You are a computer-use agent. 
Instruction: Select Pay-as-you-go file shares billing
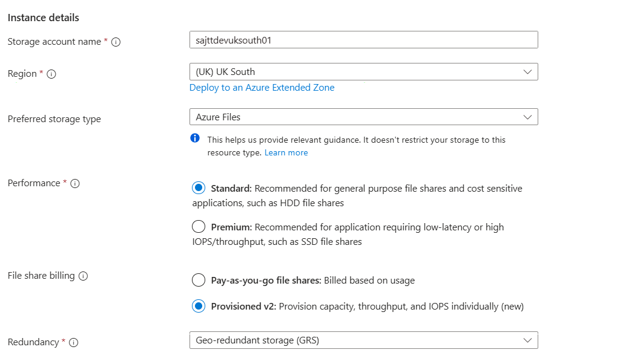pos(198,280)
